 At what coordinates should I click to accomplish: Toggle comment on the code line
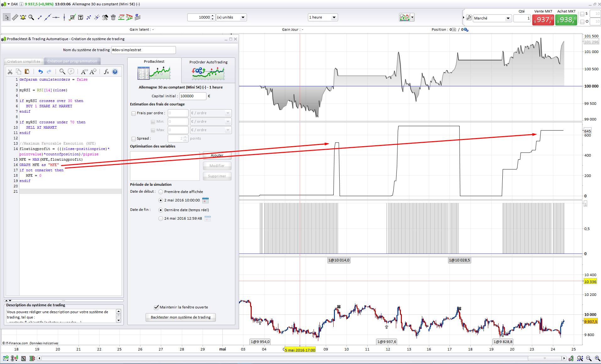pos(71,72)
